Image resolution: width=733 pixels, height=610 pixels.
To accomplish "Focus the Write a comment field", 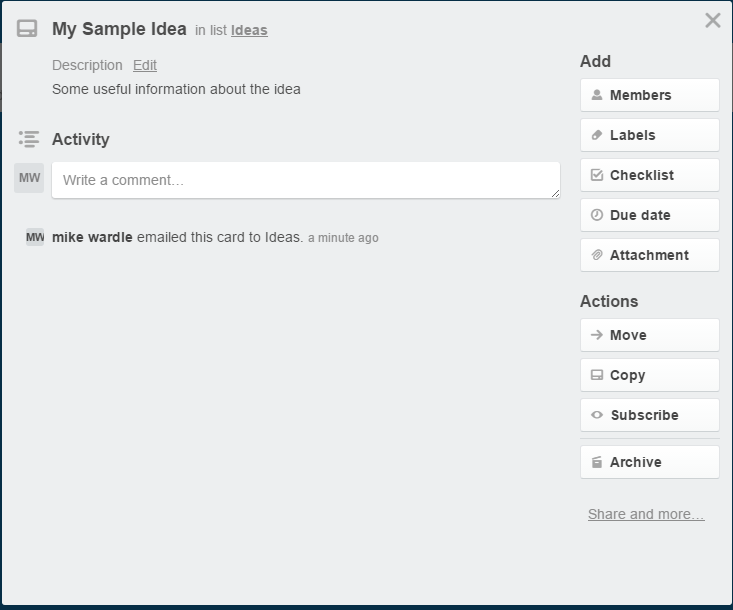I will [306, 180].
